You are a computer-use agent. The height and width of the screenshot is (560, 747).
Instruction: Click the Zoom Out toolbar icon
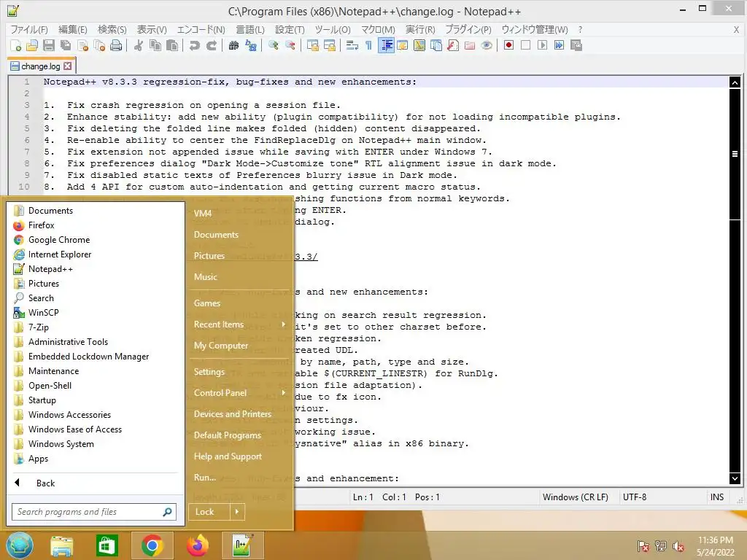pyautogui.click(x=290, y=46)
